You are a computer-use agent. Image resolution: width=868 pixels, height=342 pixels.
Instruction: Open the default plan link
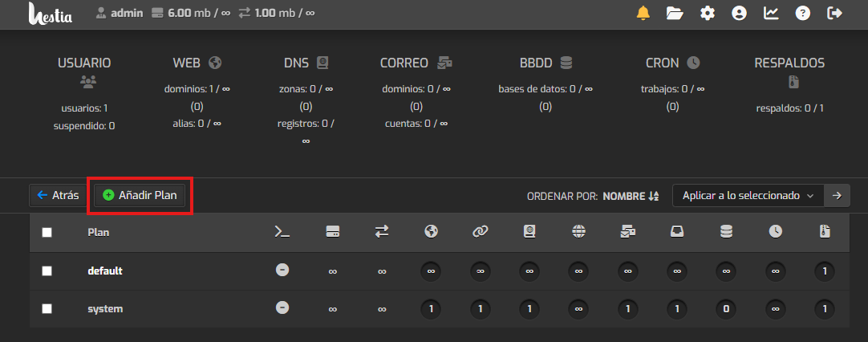[x=105, y=271]
